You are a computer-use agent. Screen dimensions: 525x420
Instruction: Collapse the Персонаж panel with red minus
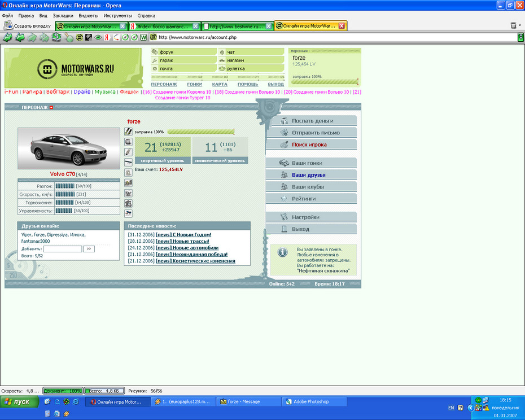(x=51, y=107)
